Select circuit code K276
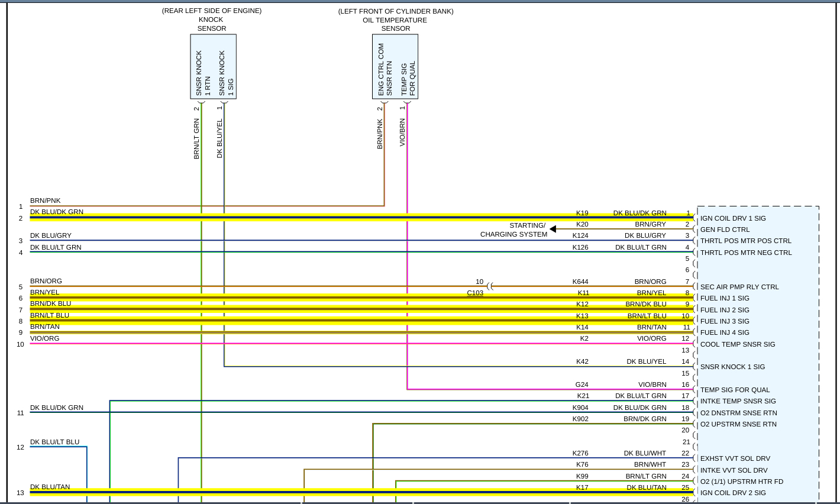This screenshot has height=504, width=840. coord(580,453)
